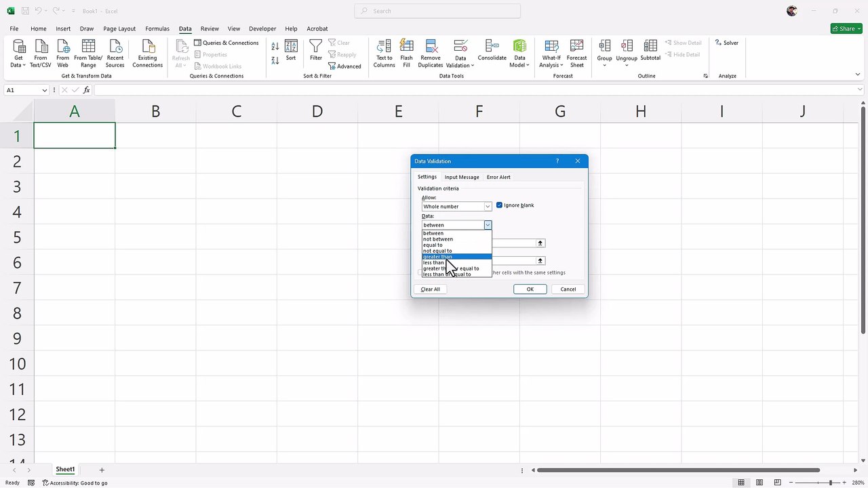This screenshot has height=488, width=868.
Task: Open the File menu
Action: point(14,28)
